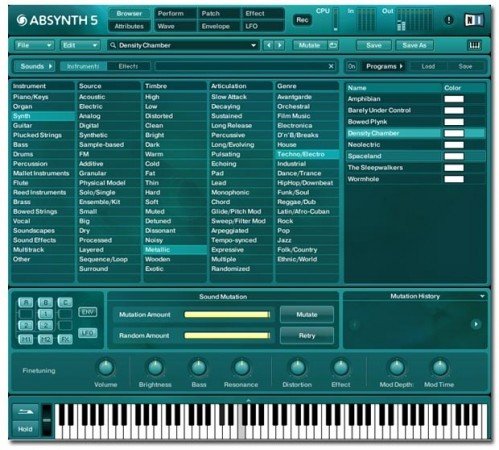Click the mutate undo icon beside Mutate

(333, 45)
